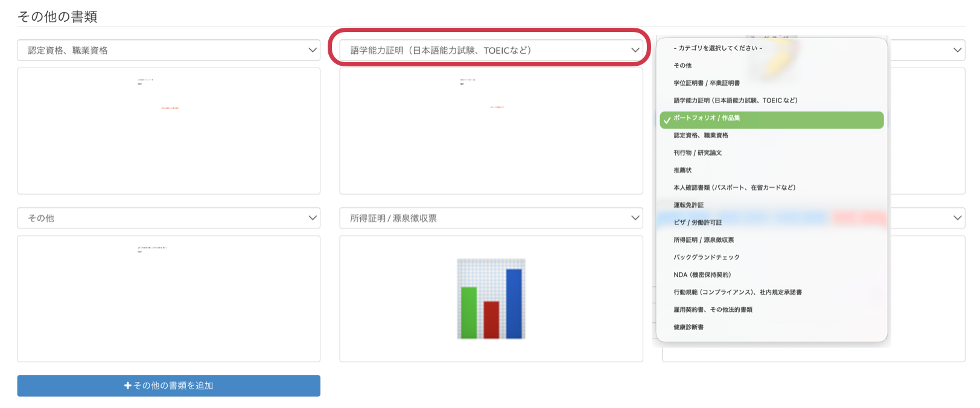Expand the その他 category dropdown
The height and width of the screenshot is (408, 980).
[x=168, y=218]
